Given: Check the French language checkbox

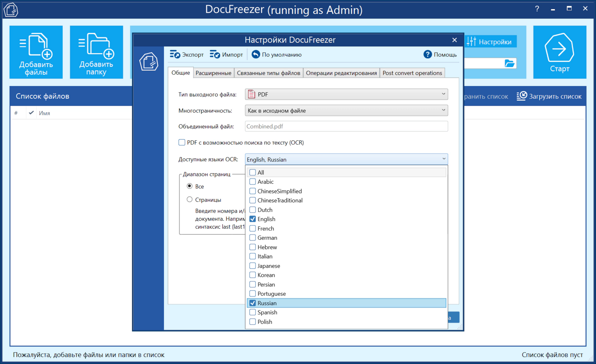Looking at the screenshot, I should tap(252, 228).
